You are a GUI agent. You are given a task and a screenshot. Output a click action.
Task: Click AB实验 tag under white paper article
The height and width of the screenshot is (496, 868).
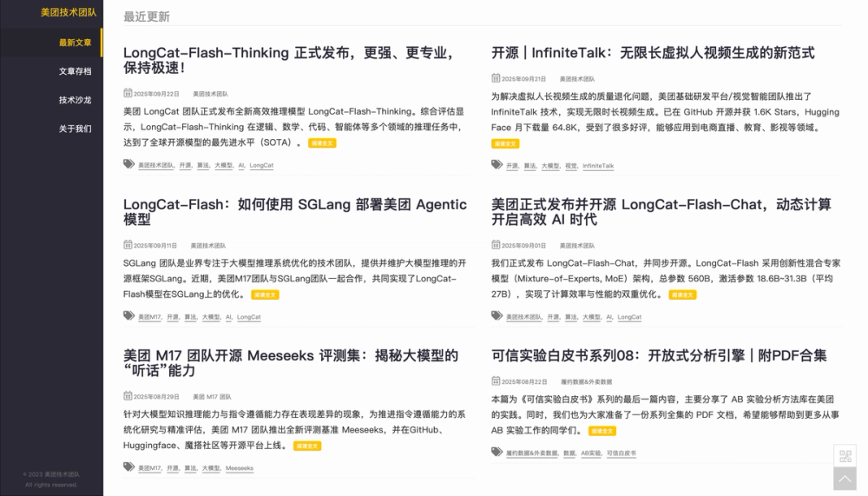click(590, 453)
